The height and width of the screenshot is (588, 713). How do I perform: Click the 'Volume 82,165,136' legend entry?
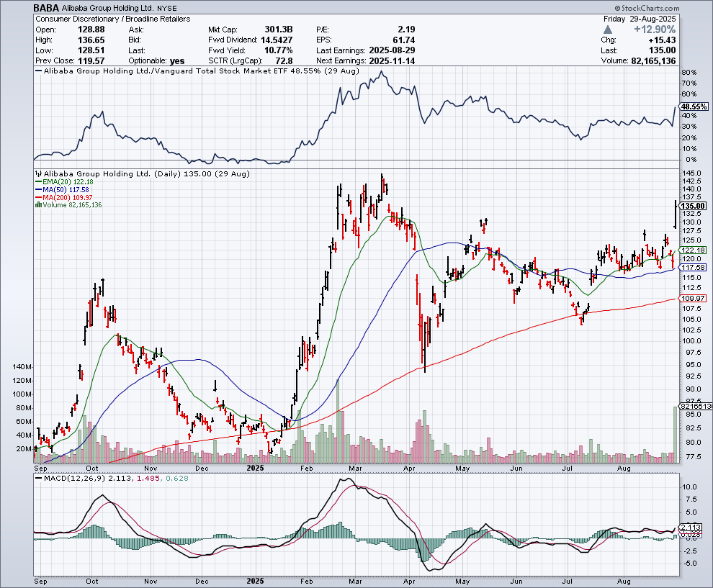[68, 205]
